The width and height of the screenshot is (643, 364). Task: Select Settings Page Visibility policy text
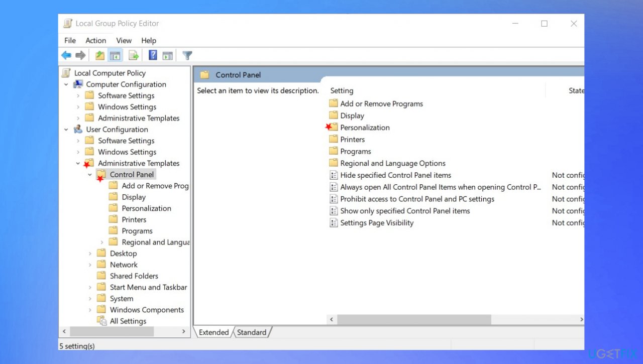point(377,223)
